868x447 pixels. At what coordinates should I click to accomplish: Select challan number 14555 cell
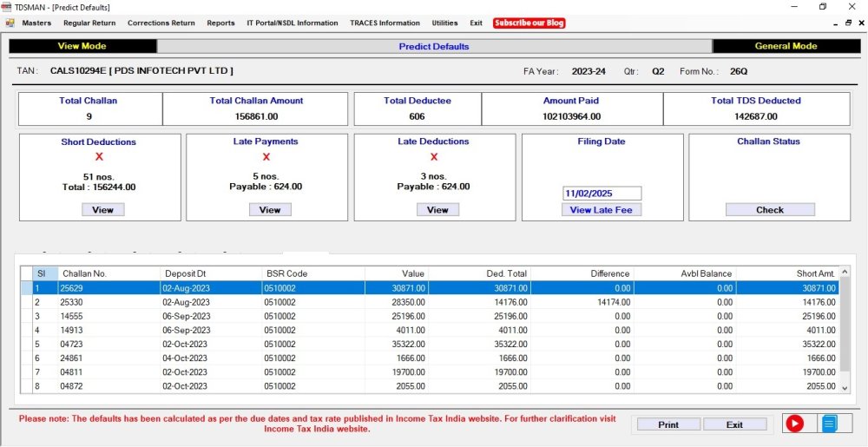(x=109, y=316)
